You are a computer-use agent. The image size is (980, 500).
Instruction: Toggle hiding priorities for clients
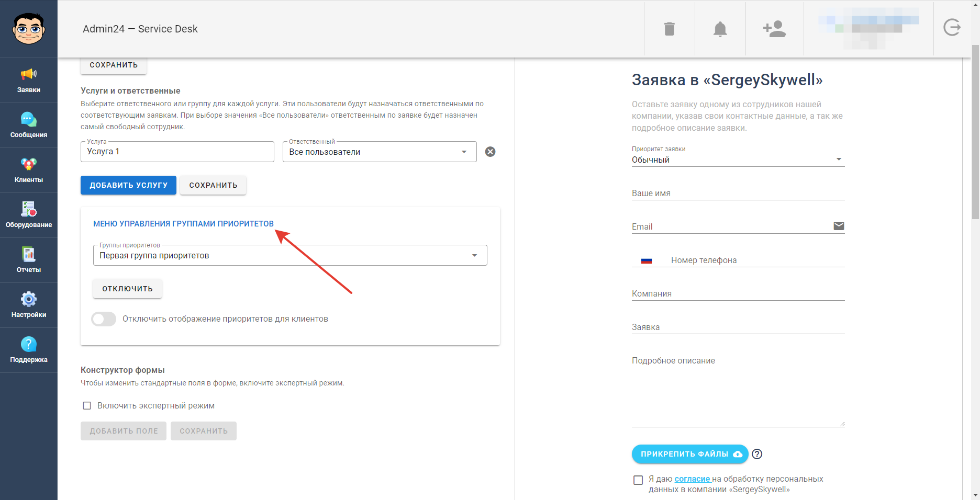104,319
